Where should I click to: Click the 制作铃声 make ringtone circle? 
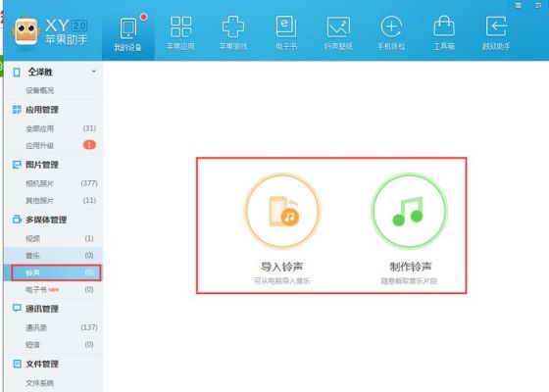410,212
